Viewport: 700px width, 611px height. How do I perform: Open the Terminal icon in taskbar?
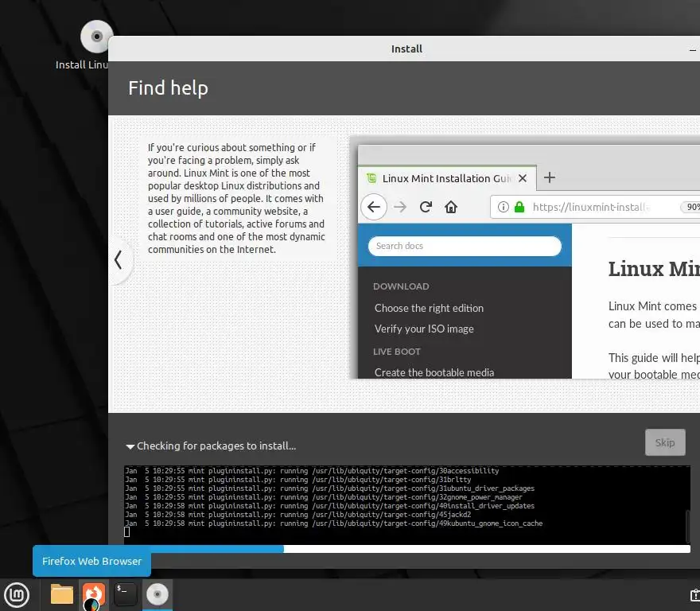click(x=126, y=595)
